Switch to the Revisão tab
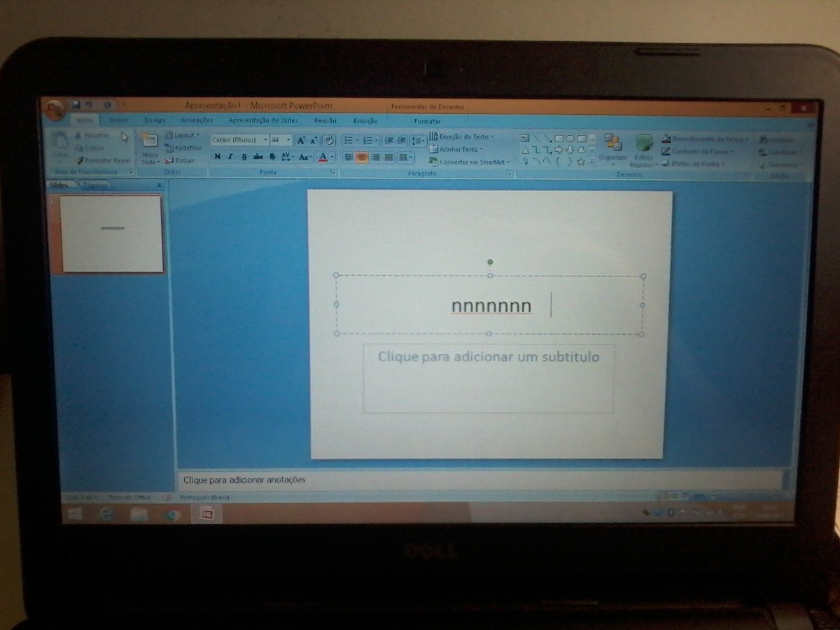Viewport: 840px width, 630px height. point(325,120)
